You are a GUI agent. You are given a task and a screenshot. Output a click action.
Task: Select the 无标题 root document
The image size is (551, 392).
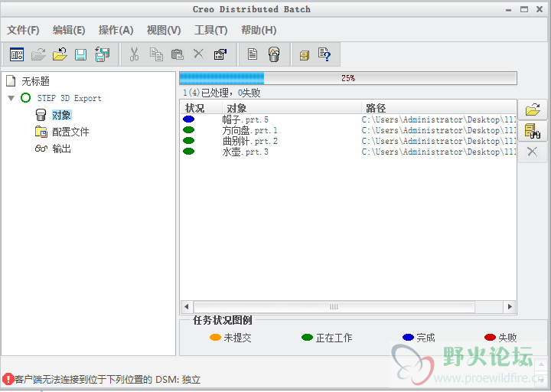click(x=35, y=81)
